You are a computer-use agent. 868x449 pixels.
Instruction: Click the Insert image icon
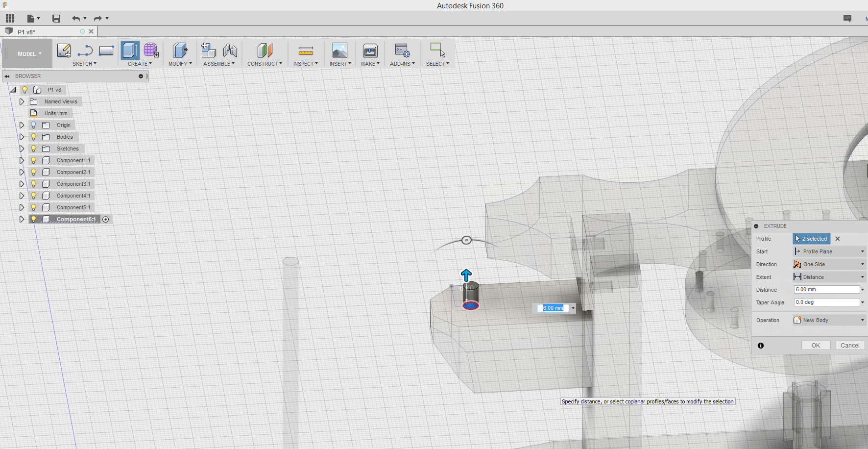click(340, 50)
